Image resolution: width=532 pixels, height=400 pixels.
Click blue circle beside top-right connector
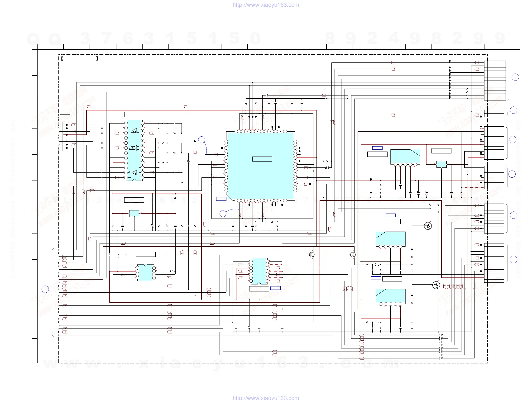[x=515, y=77]
